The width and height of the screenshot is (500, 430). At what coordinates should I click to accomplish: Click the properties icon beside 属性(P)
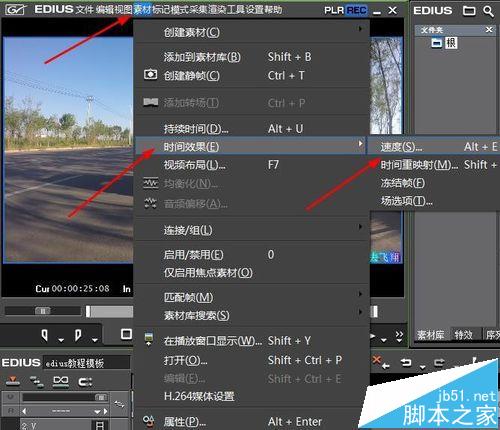tap(149, 422)
